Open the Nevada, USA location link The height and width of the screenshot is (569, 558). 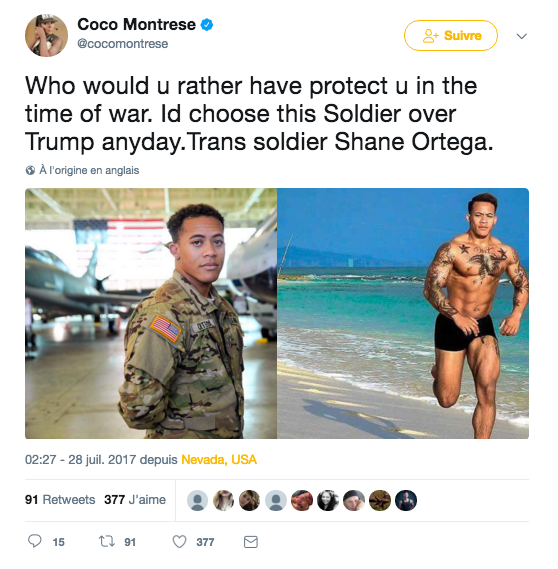click(219, 460)
